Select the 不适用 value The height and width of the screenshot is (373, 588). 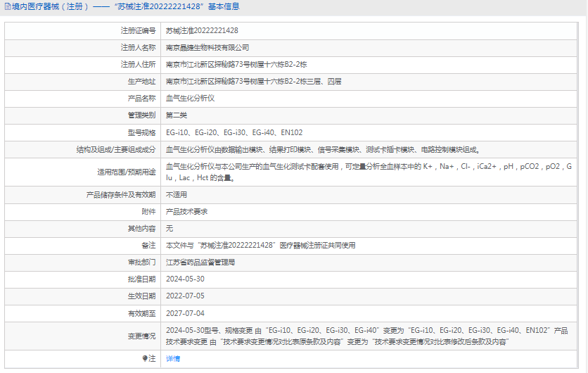[177, 195]
